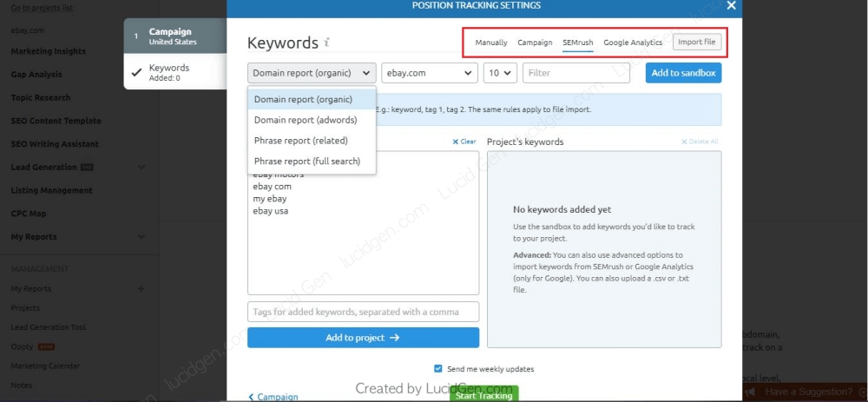Select Phrase report (full search) option
This screenshot has height=402, width=868.
coord(312,161)
